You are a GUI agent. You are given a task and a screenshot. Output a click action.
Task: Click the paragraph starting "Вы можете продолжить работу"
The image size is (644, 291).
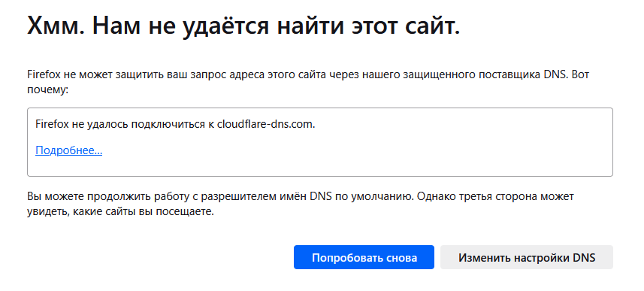pyautogui.click(x=301, y=205)
